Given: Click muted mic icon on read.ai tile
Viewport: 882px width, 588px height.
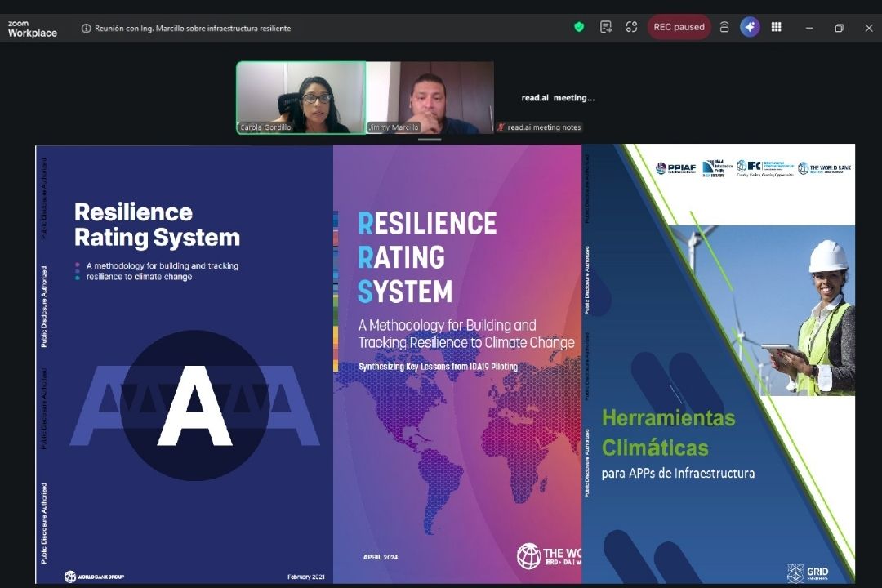Looking at the screenshot, I should coord(501,127).
